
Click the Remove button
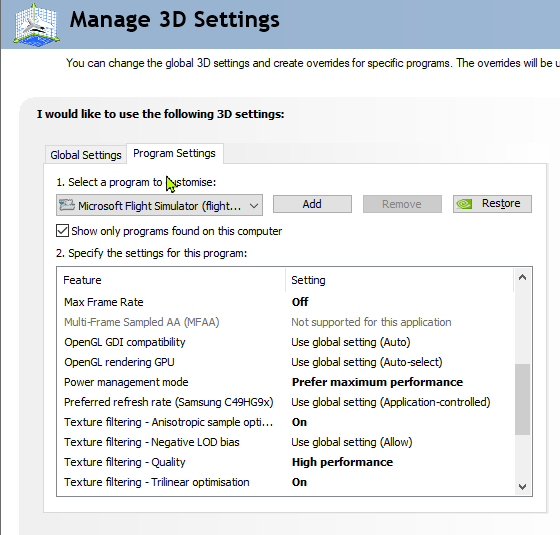tap(402, 204)
